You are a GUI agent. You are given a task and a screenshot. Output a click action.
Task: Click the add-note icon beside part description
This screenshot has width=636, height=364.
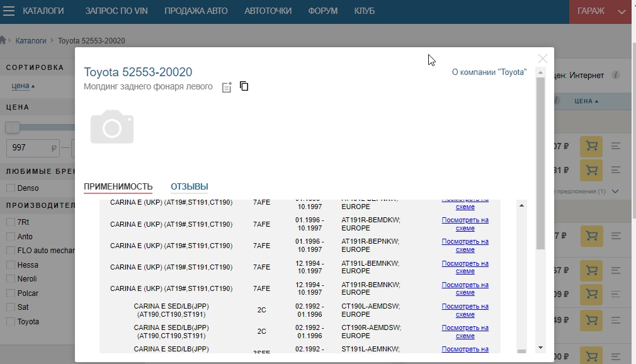tap(227, 88)
